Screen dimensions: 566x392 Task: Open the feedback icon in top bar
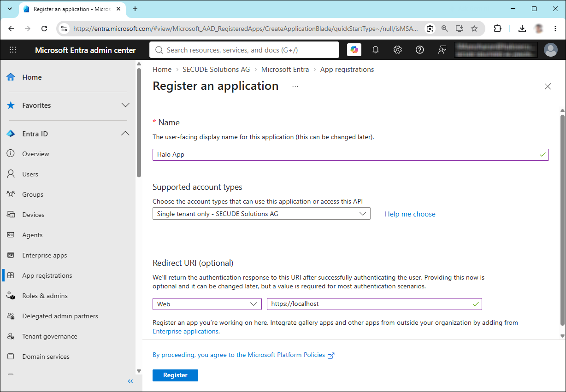point(442,50)
